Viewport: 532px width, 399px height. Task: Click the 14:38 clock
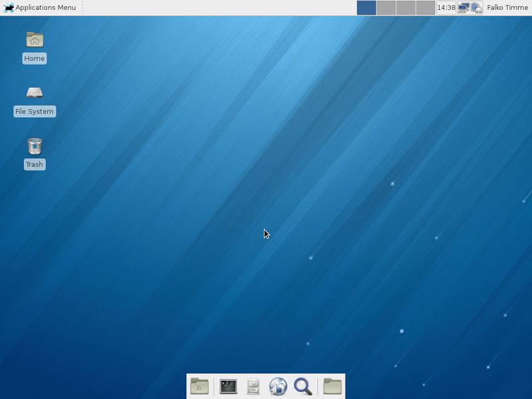[446, 7]
